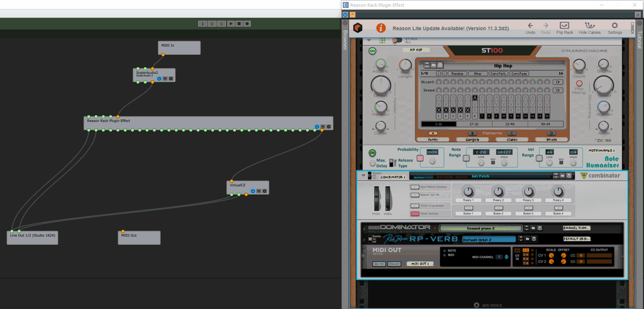Viewport: 644px width, 309px height.
Task: Clear the Speed row with Clr
Action: (558, 90)
